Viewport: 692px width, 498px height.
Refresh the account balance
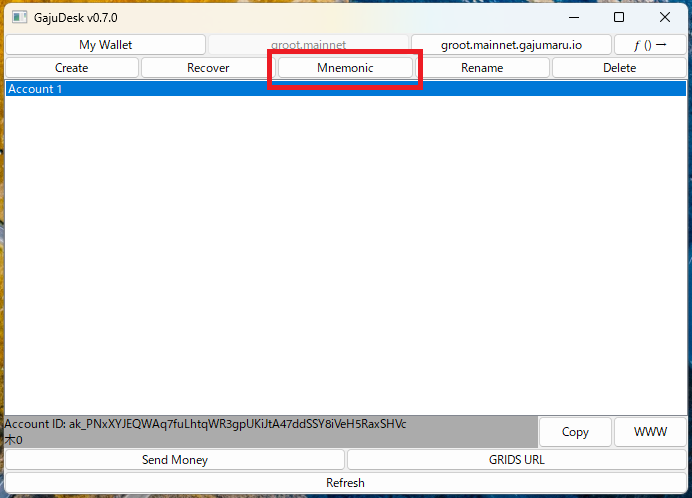pos(345,483)
